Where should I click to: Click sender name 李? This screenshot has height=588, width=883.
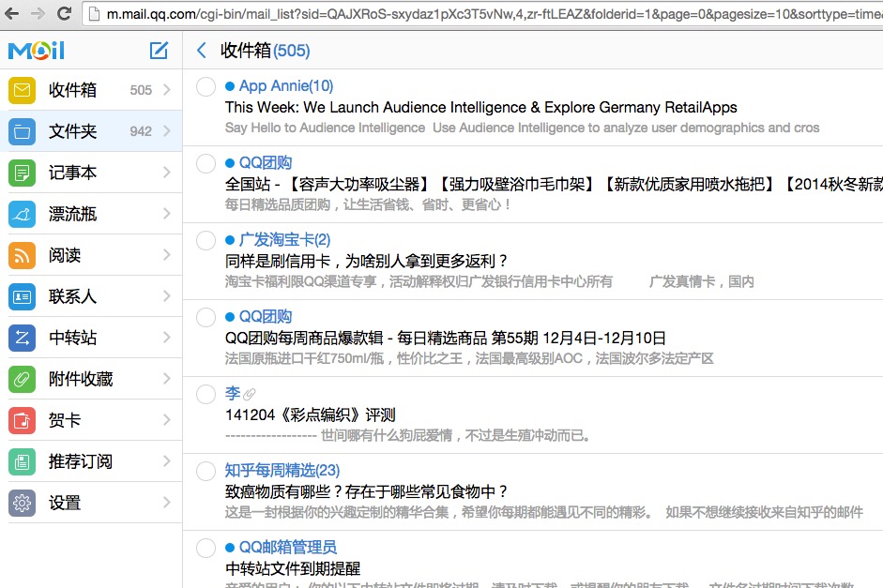point(233,393)
